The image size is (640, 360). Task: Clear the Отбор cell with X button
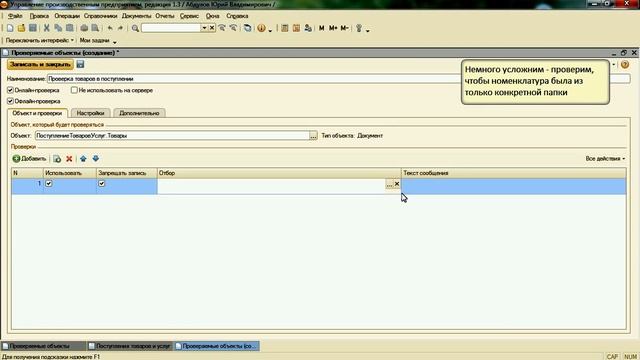(397, 184)
